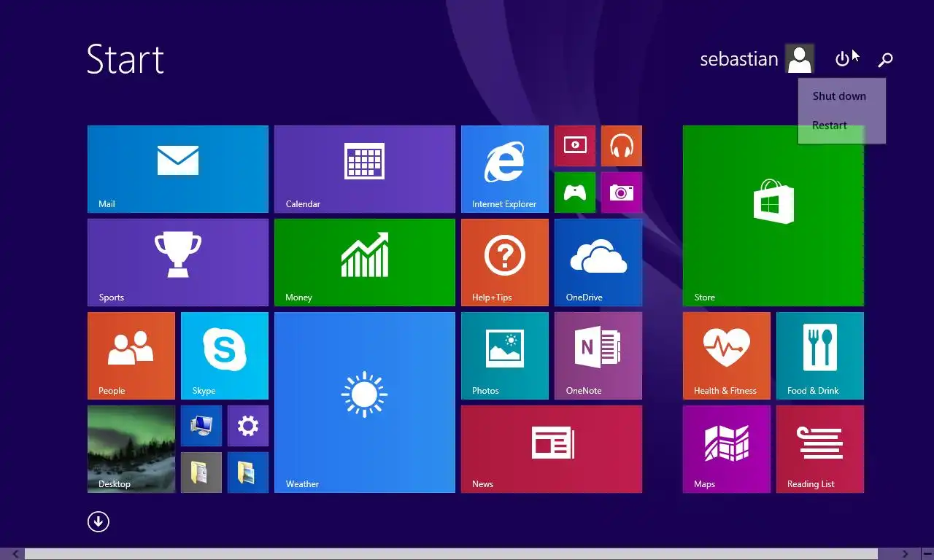Open This PC small tile
The height and width of the screenshot is (560, 934).
tap(201, 426)
